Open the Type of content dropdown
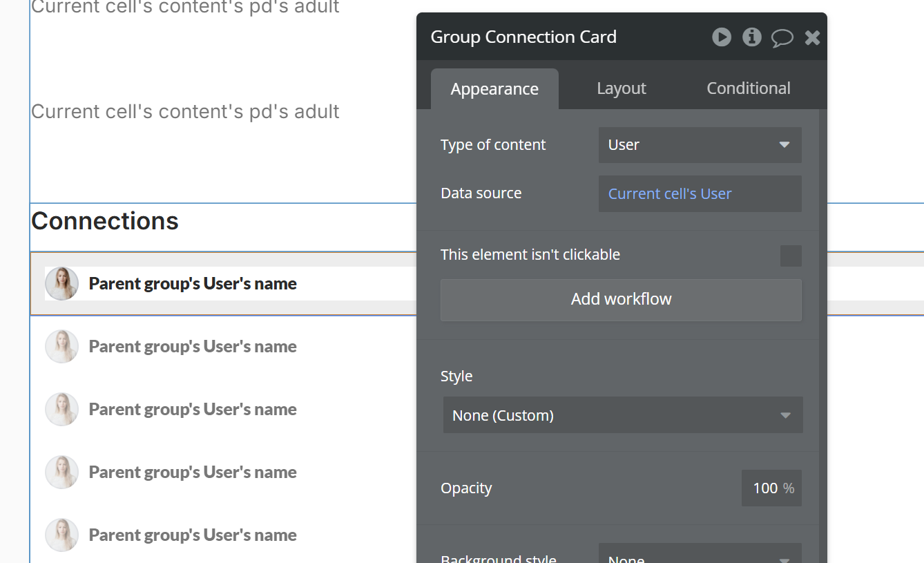 pos(700,145)
